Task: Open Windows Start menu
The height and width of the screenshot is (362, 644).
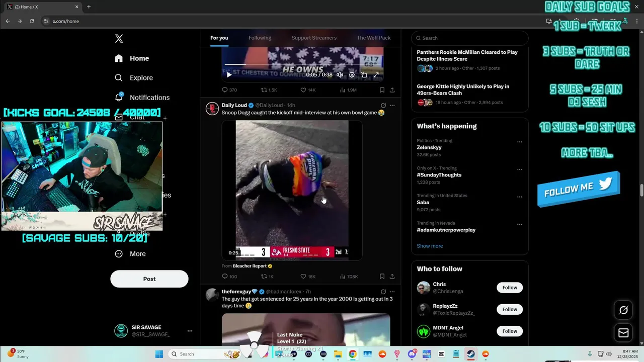Action: pyautogui.click(x=159, y=354)
